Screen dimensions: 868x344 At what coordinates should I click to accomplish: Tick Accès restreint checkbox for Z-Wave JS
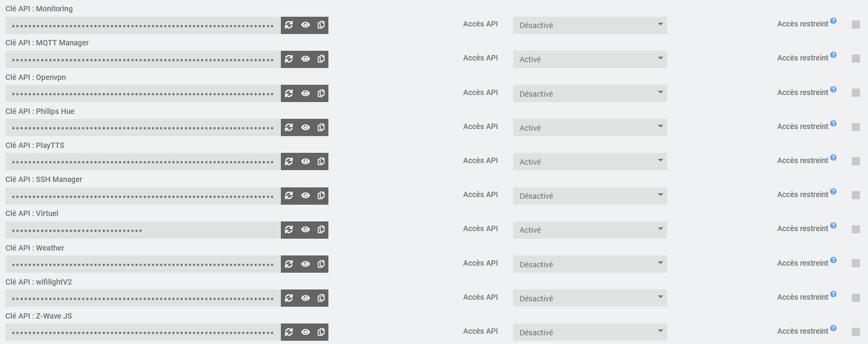(x=856, y=332)
